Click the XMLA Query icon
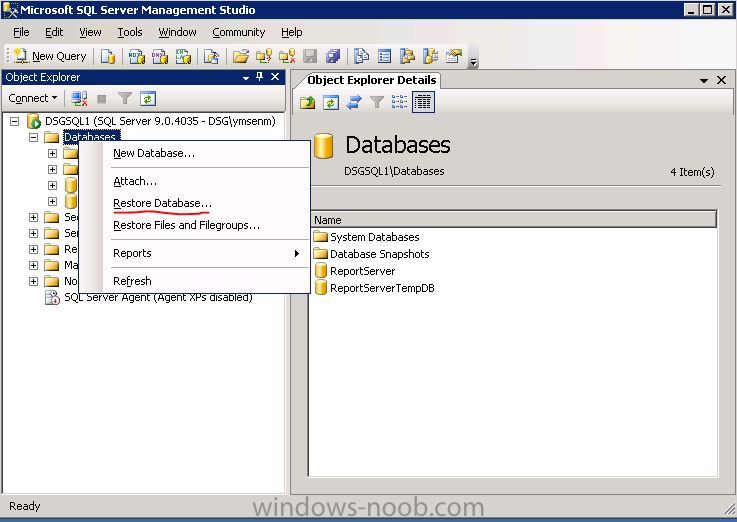The height and width of the screenshot is (522, 737). 183,56
